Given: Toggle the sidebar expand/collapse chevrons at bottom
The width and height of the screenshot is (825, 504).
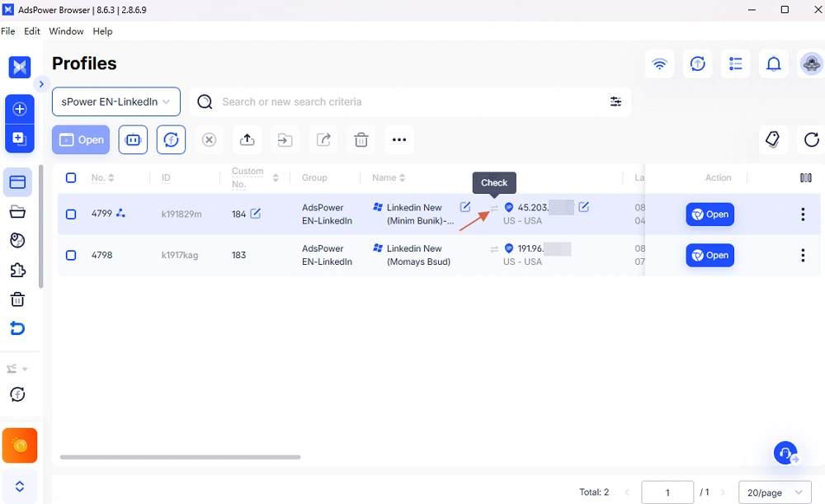Looking at the screenshot, I should click(20, 486).
